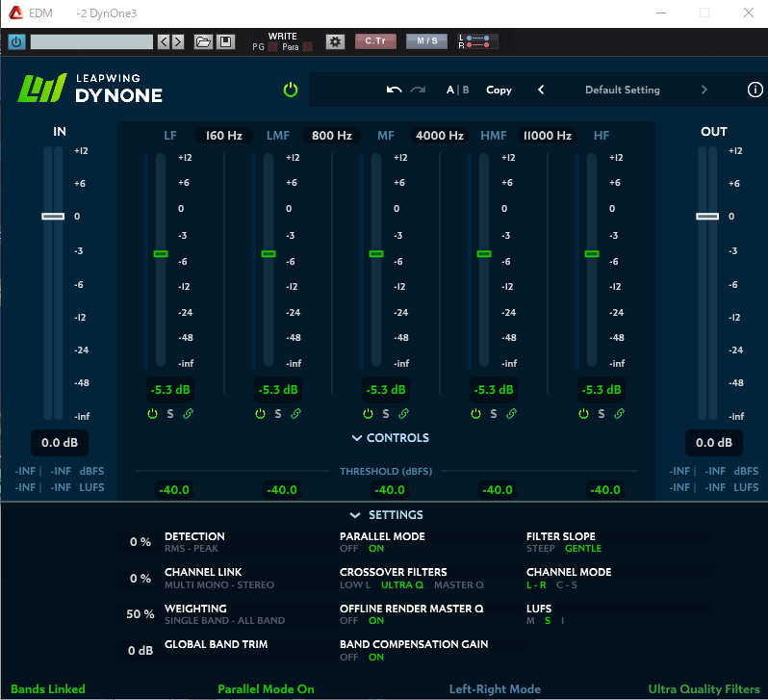Select LUFS mode I
This screenshot has width=768, height=700.
pos(562,621)
